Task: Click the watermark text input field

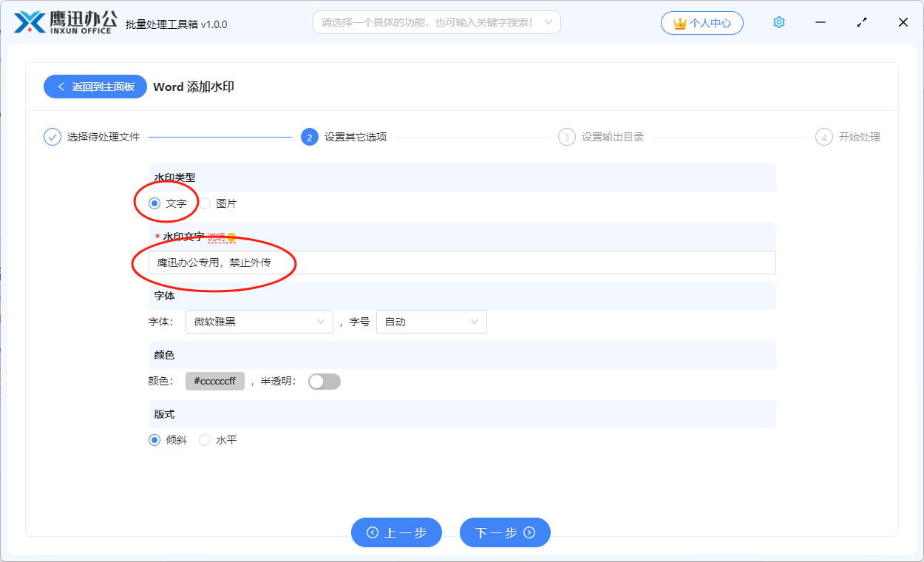Action: [x=462, y=263]
